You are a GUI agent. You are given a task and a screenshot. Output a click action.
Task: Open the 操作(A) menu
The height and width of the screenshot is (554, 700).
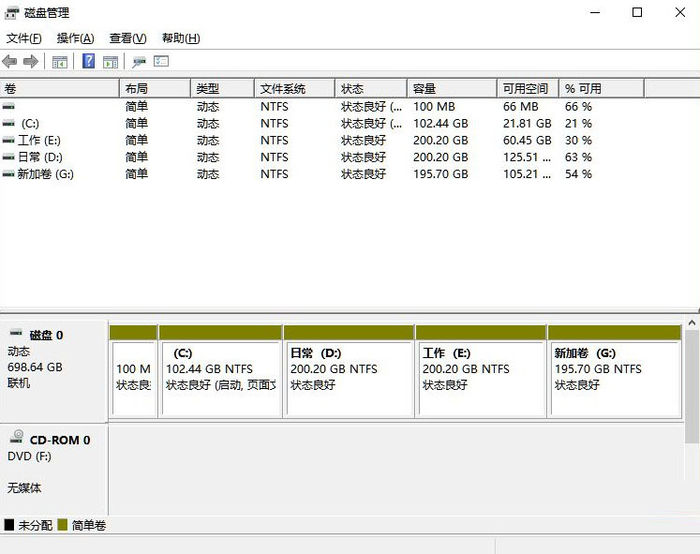(75, 38)
